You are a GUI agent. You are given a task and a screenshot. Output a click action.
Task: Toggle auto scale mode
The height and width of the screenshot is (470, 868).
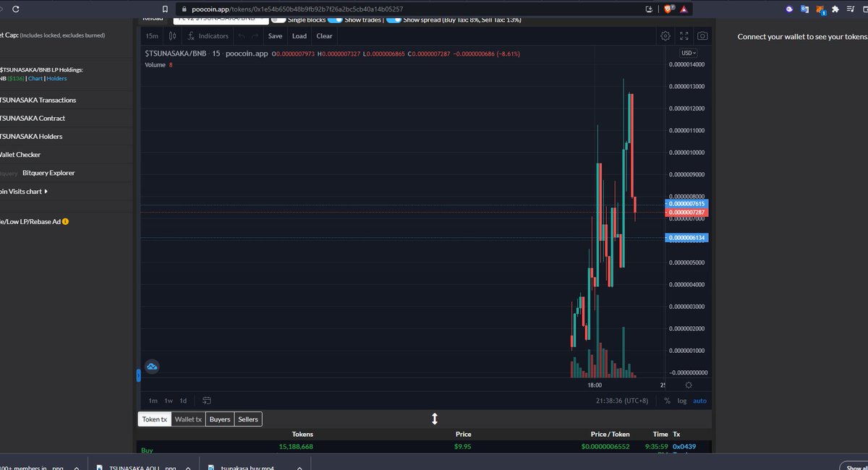click(699, 401)
